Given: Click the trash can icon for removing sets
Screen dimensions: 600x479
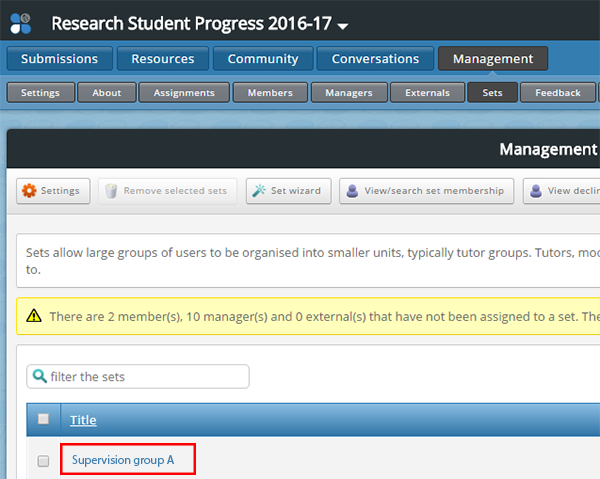Looking at the screenshot, I should pos(111,191).
